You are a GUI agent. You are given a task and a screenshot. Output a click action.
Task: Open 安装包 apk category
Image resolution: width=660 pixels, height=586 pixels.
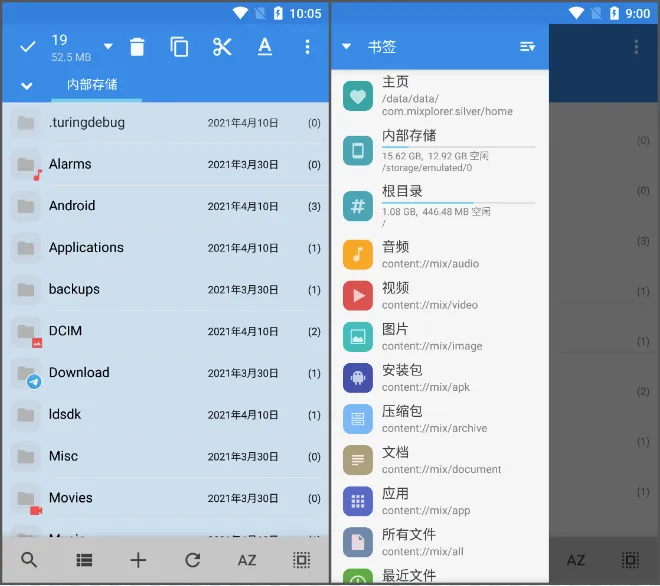coord(440,378)
